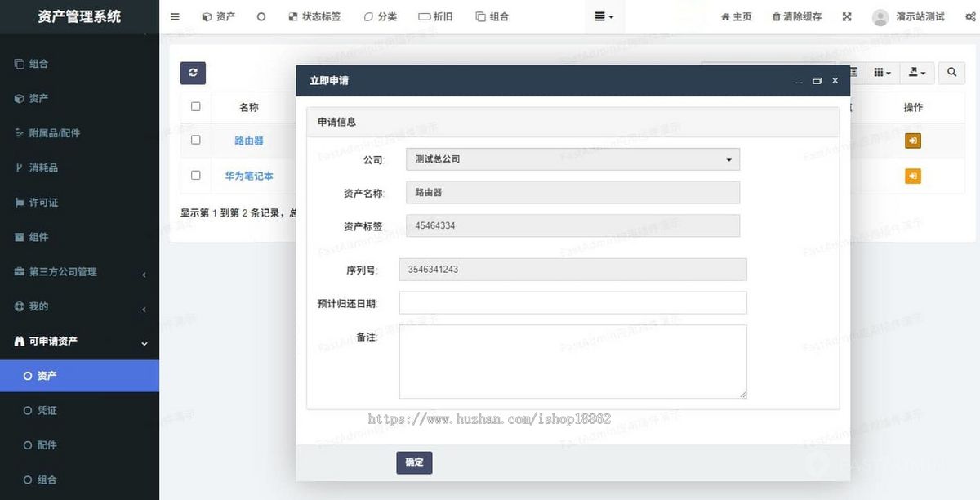980x500 pixels.
Task: Check the select-all checkbox in table header
Action: [x=194, y=106]
